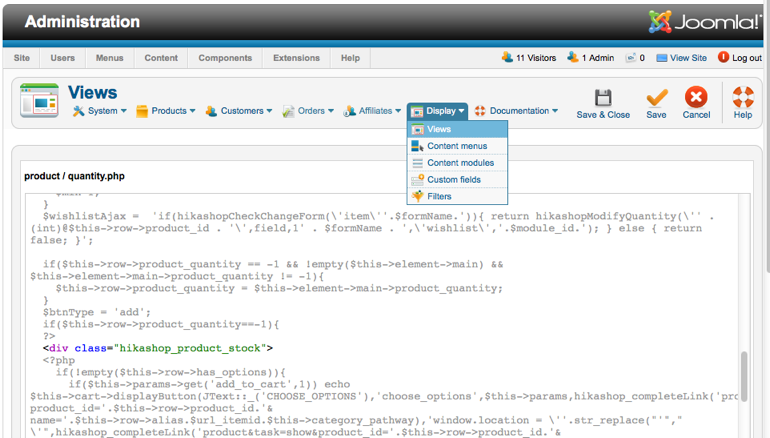Select Views in the Display dropdown

[457, 130]
